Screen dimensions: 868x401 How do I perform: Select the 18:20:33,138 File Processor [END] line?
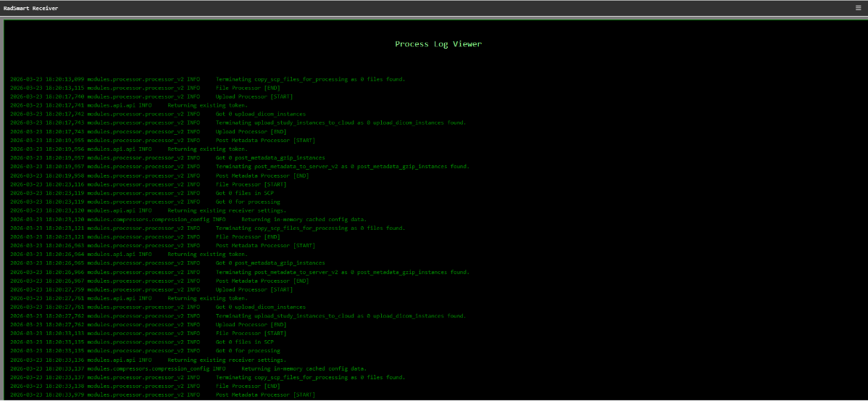click(145, 386)
